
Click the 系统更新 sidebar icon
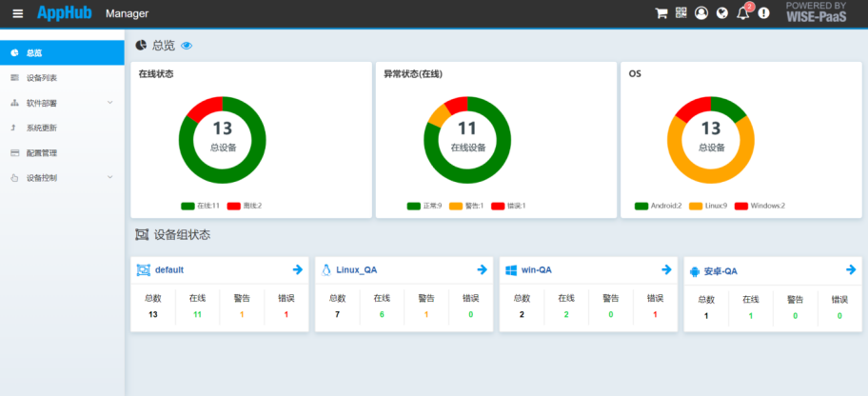[14, 128]
